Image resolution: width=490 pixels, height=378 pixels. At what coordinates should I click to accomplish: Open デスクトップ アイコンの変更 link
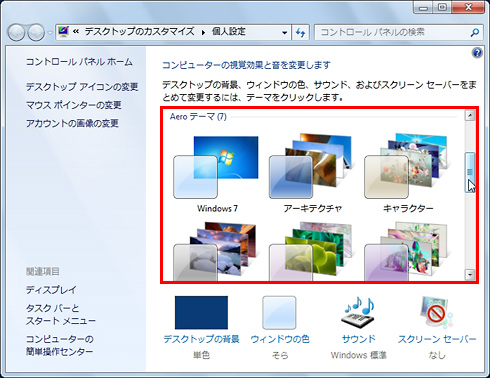[82, 87]
